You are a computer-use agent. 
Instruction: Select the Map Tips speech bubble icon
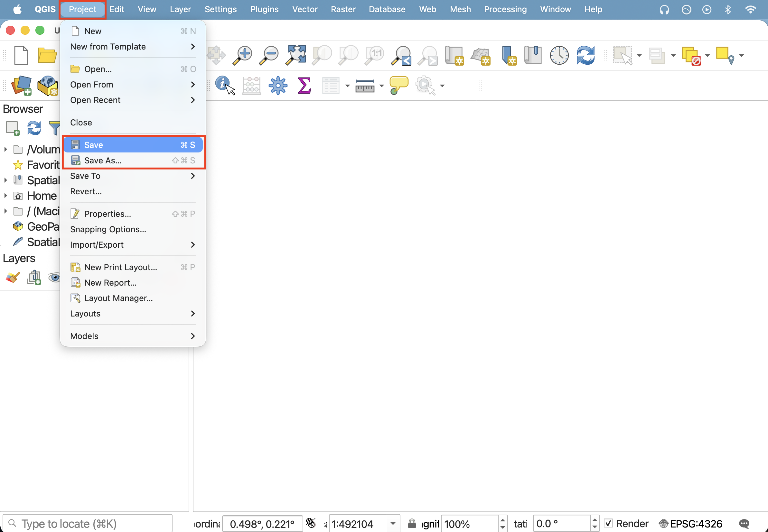[398, 85]
